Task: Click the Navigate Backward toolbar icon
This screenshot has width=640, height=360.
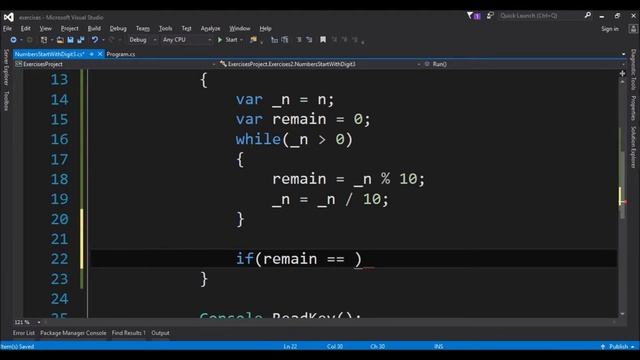Action: pyautogui.click(x=13, y=40)
